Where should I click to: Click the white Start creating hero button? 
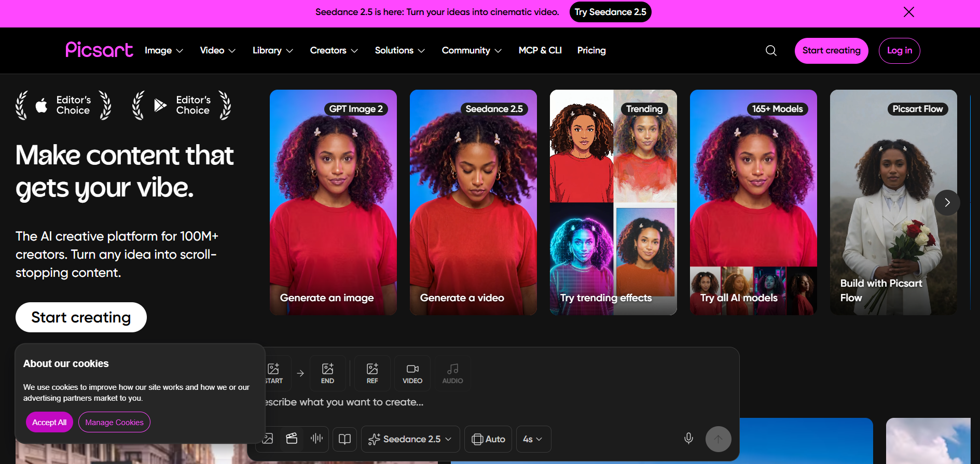point(81,317)
